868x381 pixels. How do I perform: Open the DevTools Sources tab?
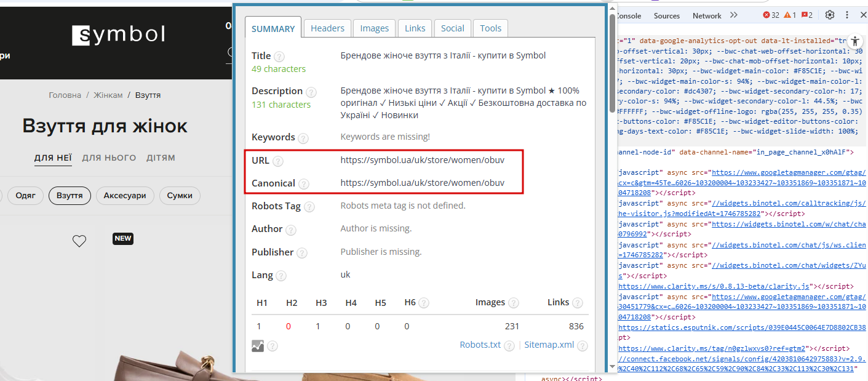(x=667, y=16)
